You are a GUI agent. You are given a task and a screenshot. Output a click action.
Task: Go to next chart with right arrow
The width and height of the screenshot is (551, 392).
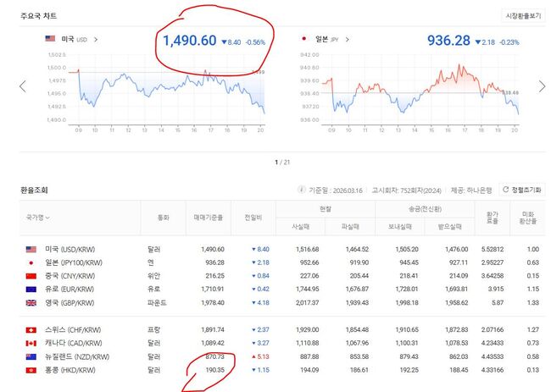[x=533, y=86]
